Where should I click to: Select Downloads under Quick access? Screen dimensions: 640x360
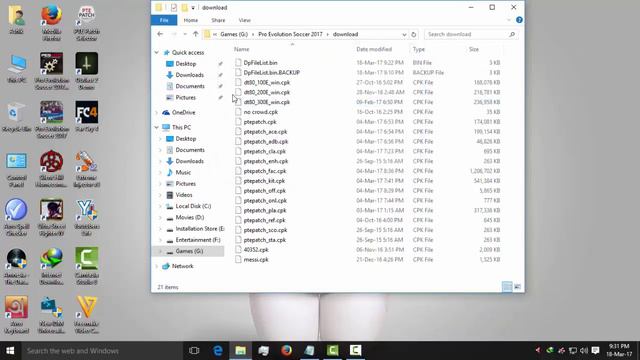[x=189, y=75]
